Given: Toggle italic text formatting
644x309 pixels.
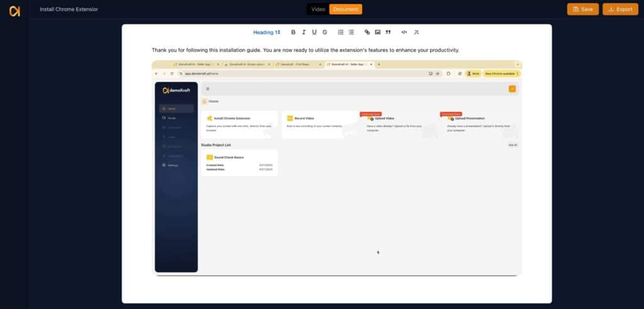Looking at the screenshot, I should [304, 32].
